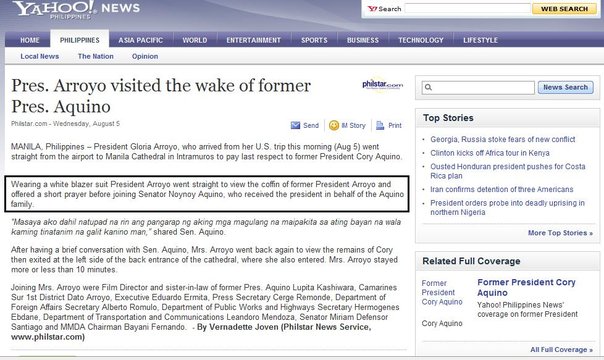This screenshot has width=604, height=360.
Task: Switch to the Asia Pacific tab
Action: click(141, 40)
